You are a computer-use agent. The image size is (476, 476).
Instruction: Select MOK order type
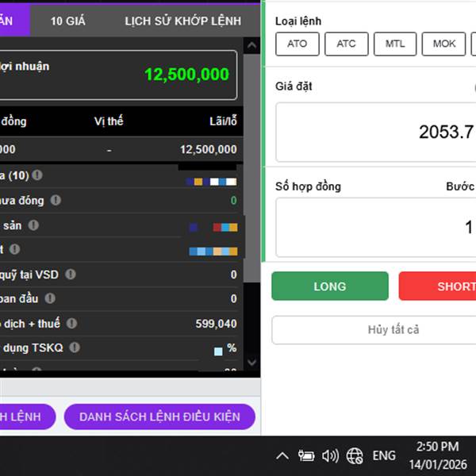click(443, 44)
